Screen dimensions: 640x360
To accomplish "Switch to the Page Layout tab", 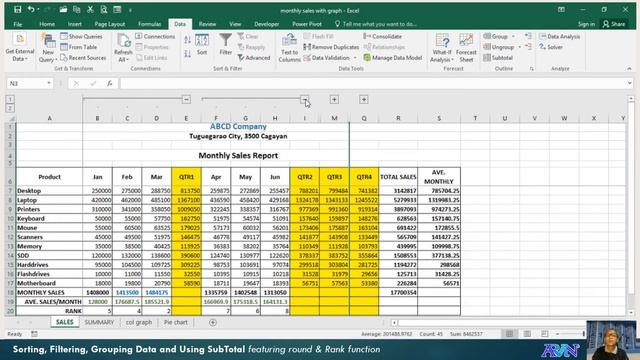I will click(x=109, y=24).
